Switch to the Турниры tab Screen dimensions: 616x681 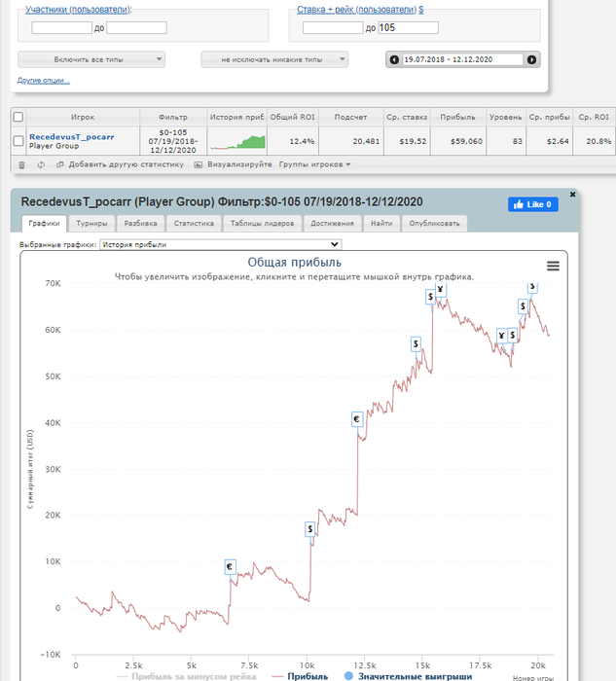(91, 223)
